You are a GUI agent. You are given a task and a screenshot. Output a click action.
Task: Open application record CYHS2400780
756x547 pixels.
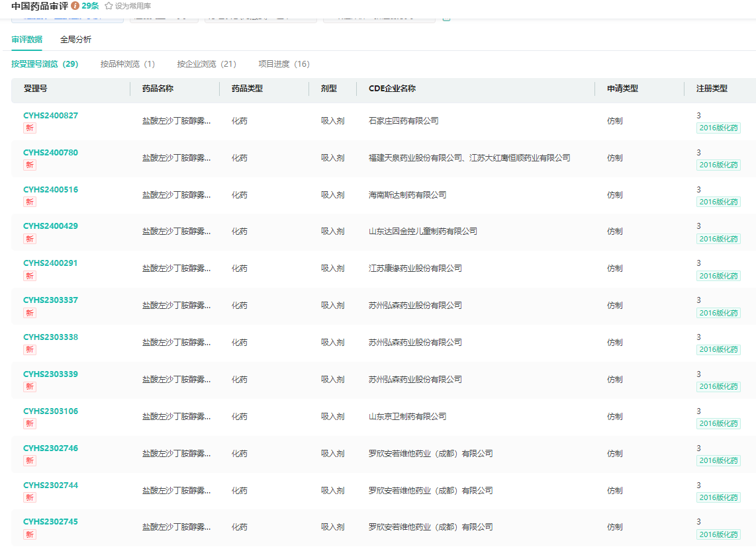(x=50, y=153)
